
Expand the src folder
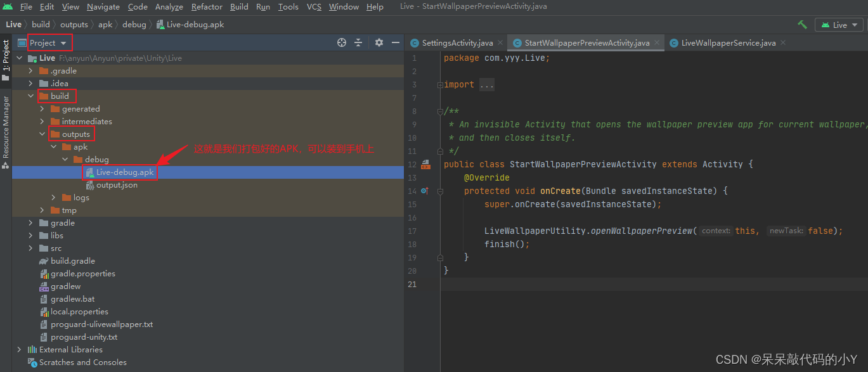click(x=30, y=248)
